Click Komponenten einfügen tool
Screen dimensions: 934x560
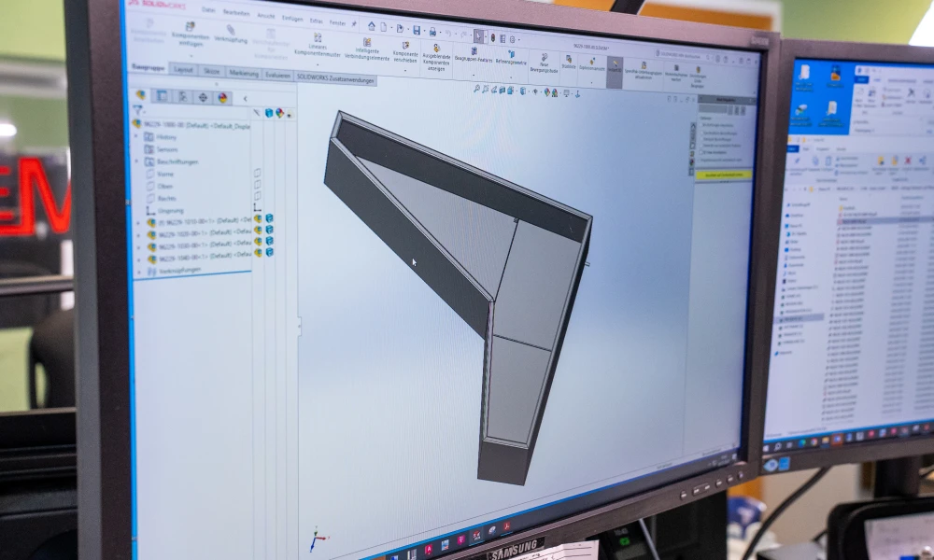[x=190, y=35]
